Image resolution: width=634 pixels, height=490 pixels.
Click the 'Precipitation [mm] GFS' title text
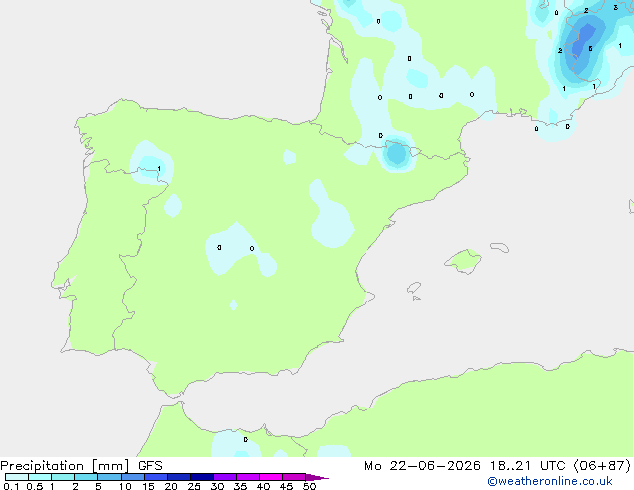[x=81, y=466]
